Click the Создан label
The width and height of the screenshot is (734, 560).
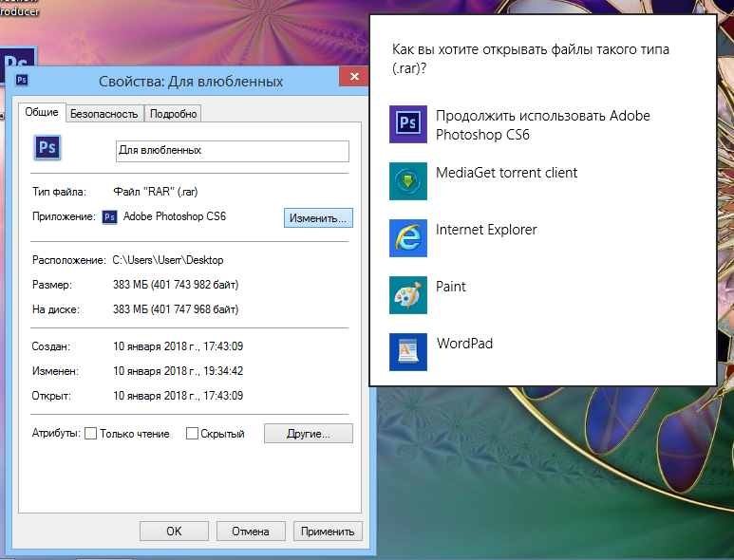pyautogui.click(x=50, y=346)
